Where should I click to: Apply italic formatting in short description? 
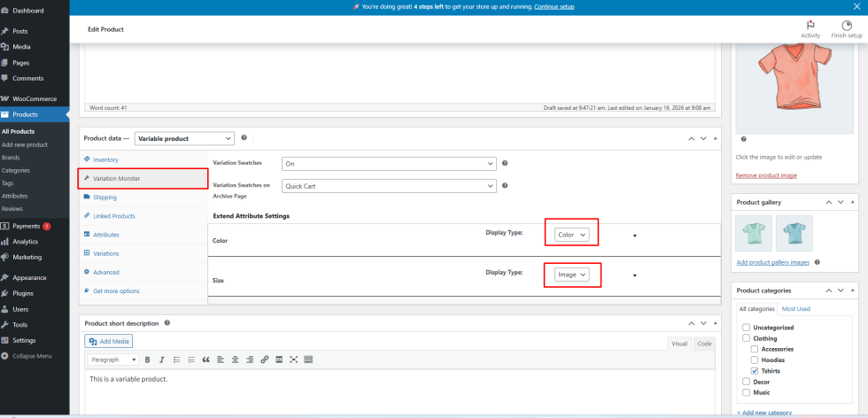coord(161,360)
